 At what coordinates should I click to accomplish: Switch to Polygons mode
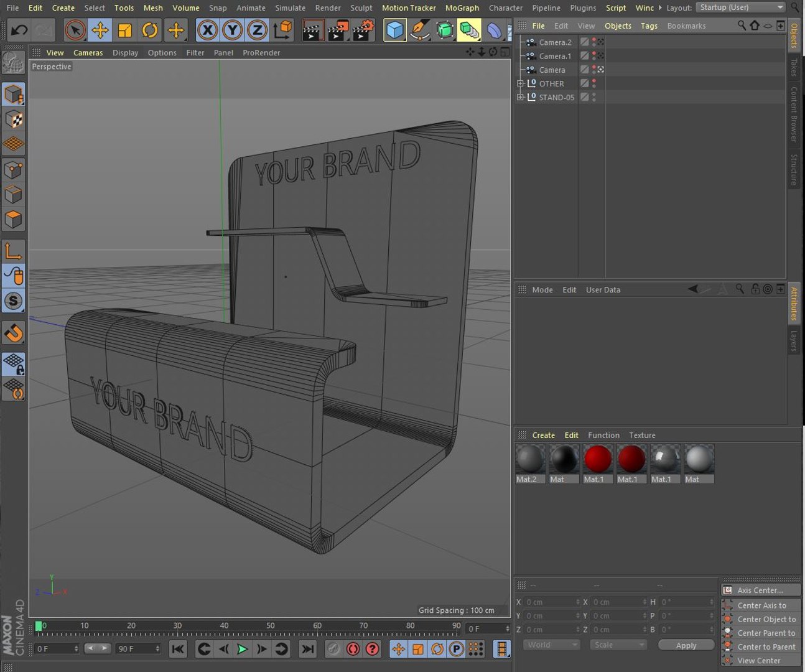pyautogui.click(x=14, y=220)
